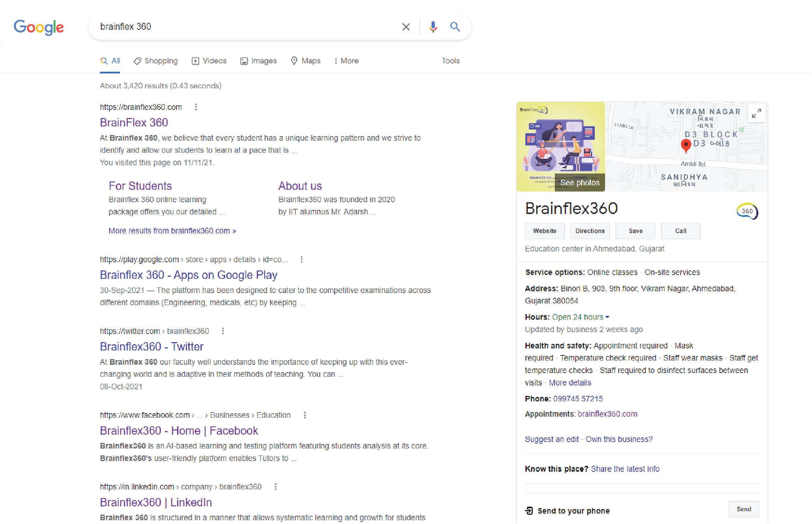Open three-dot menu for Twitter result
812x524 pixels.
click(x=223, y=331)
